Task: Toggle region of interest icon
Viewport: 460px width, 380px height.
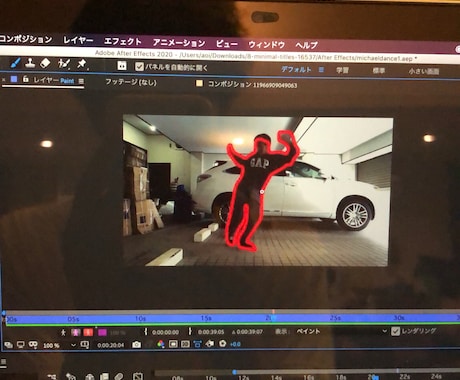Action: tap(173, 344)
